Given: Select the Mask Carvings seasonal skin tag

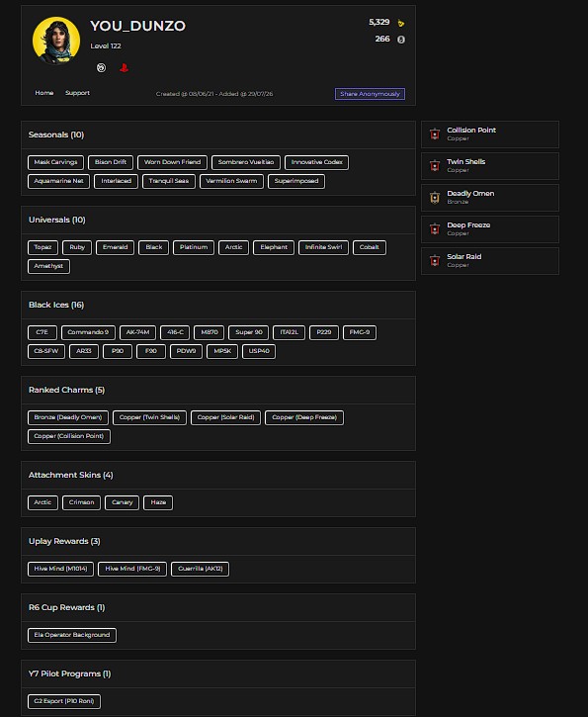Looking at the screenshot, I should [55, 162].
